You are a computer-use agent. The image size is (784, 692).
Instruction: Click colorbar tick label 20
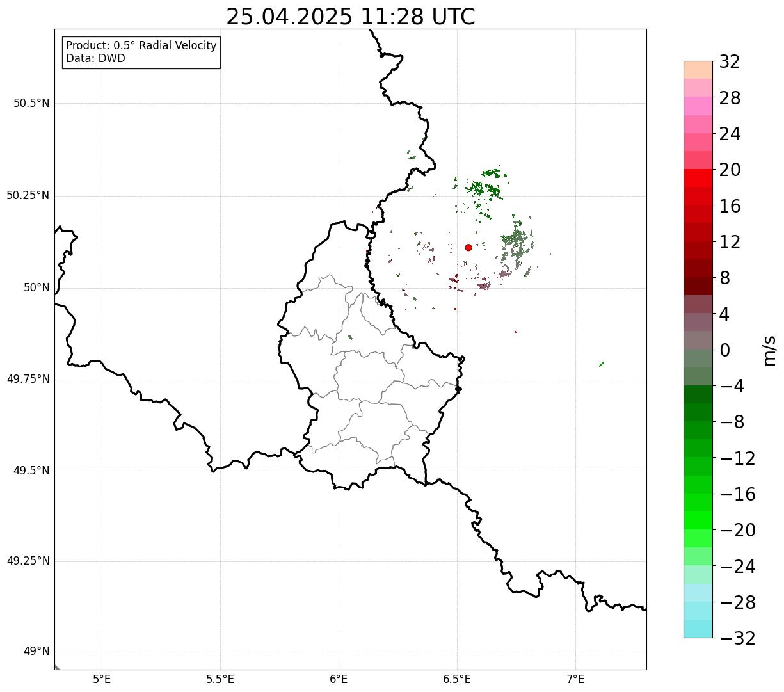[730, 170]
